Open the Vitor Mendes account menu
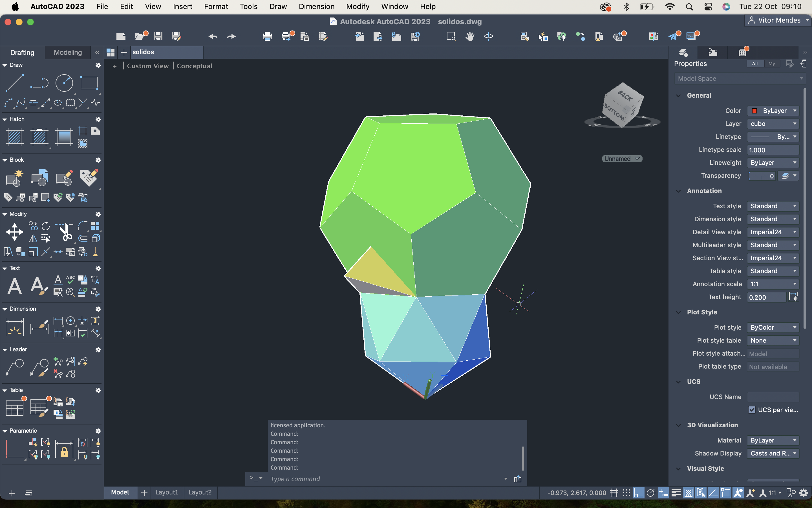This screenshot has width=812, height=508. (778, 20)
